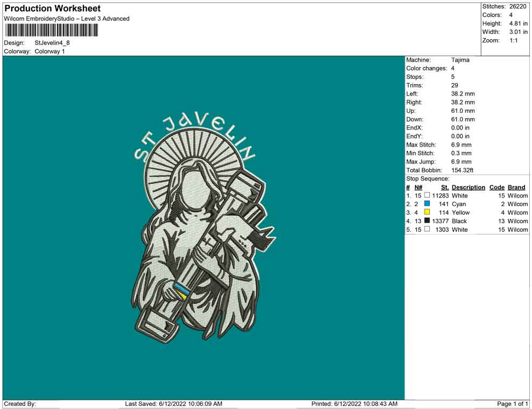Click the Stitches count 26220

tap(517, 6)
